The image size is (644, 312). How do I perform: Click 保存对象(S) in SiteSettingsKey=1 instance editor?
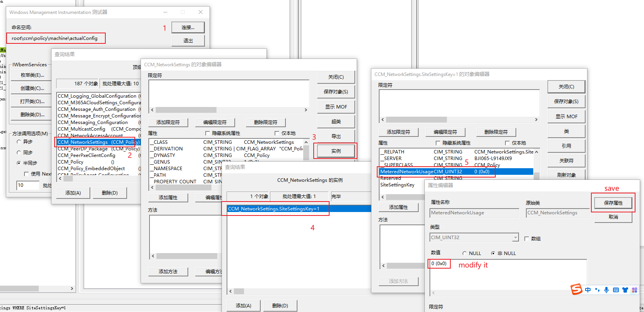point(566,102)
